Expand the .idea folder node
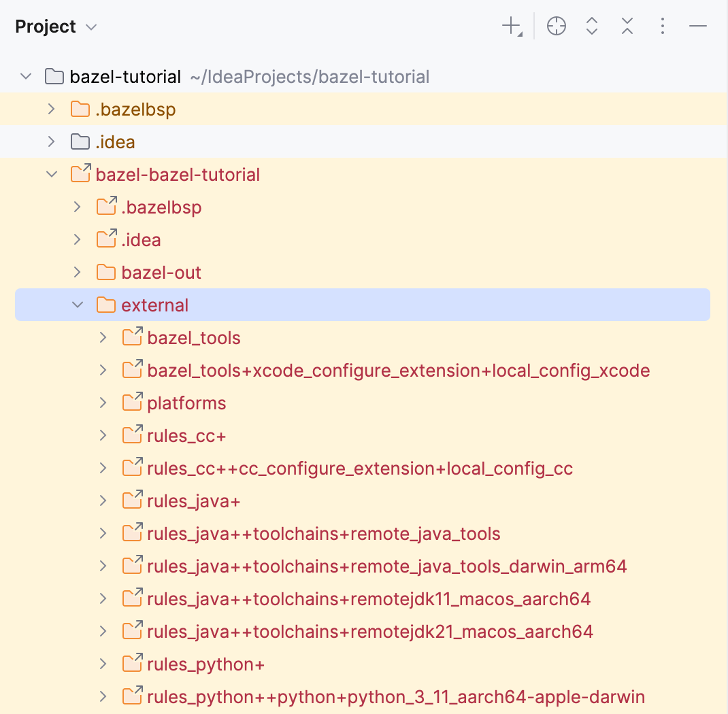728x714 pixels. pos(51,141)
